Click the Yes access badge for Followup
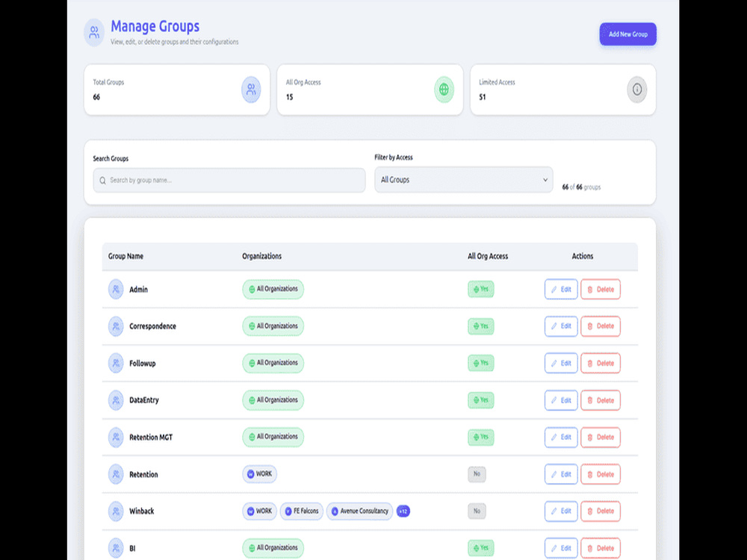 point(480,363)
